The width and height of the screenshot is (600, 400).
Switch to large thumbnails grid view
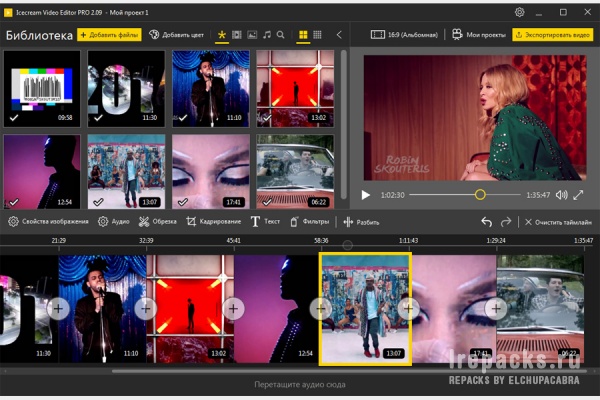[303, 35]
